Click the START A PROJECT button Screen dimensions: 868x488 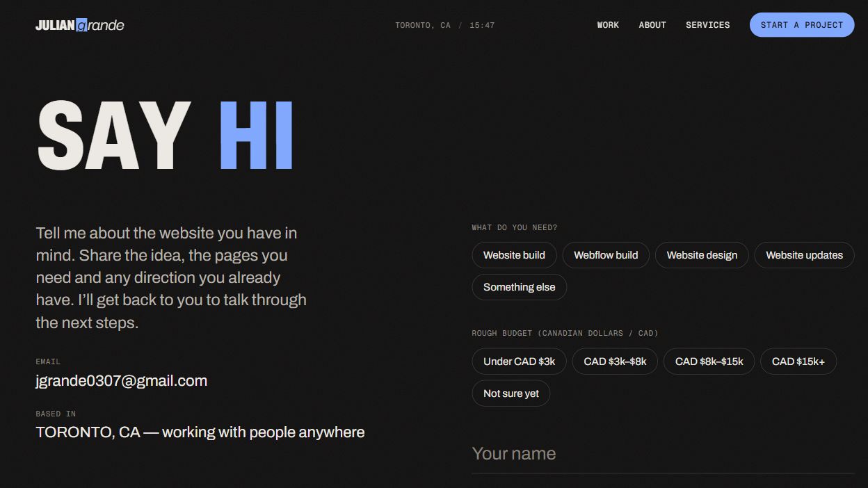(x=802, y=25)
